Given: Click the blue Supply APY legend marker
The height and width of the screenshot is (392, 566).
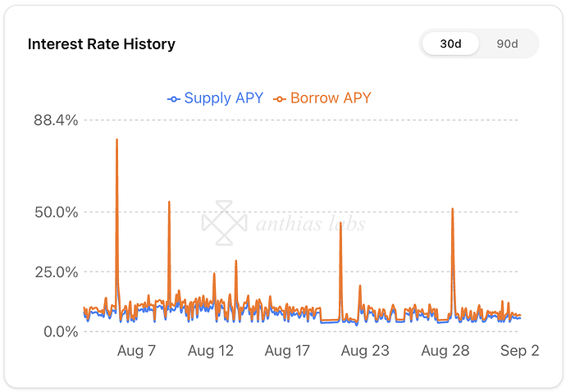Looking at the screenshot, I should coord(173,99).
